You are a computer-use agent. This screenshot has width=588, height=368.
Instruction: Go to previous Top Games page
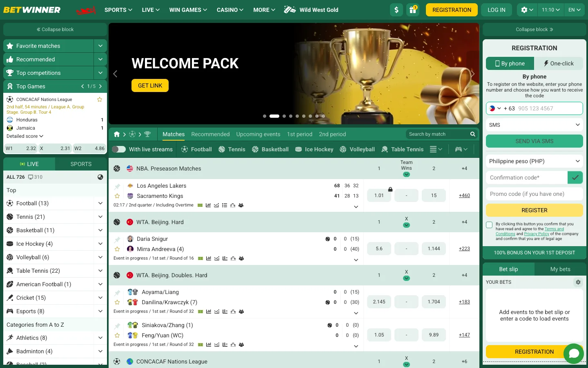pos(82,86)
